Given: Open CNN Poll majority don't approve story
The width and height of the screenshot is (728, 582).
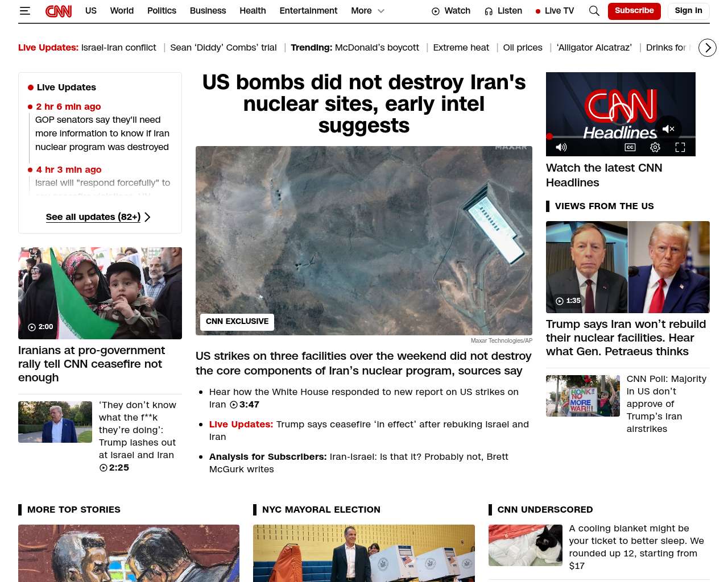Looking at the screenshot, I should coord(667,404).
